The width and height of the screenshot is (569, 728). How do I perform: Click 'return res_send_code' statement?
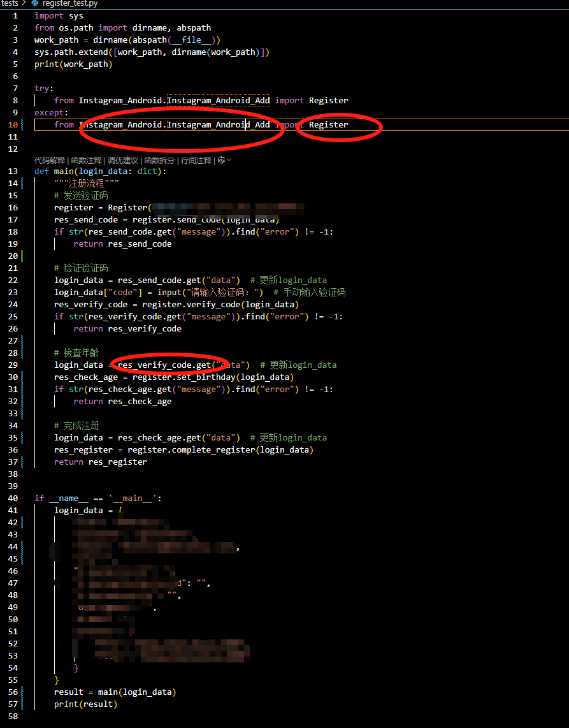pos(122,244)
